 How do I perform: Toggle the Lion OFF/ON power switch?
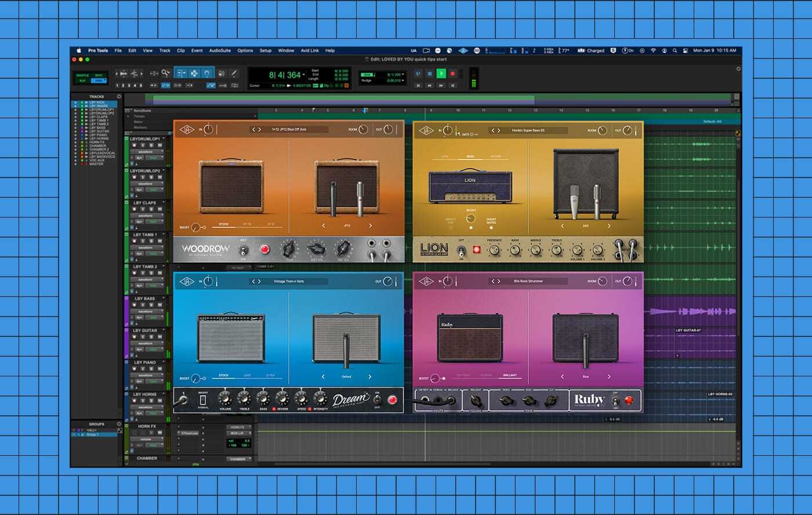tap(462, 251)
